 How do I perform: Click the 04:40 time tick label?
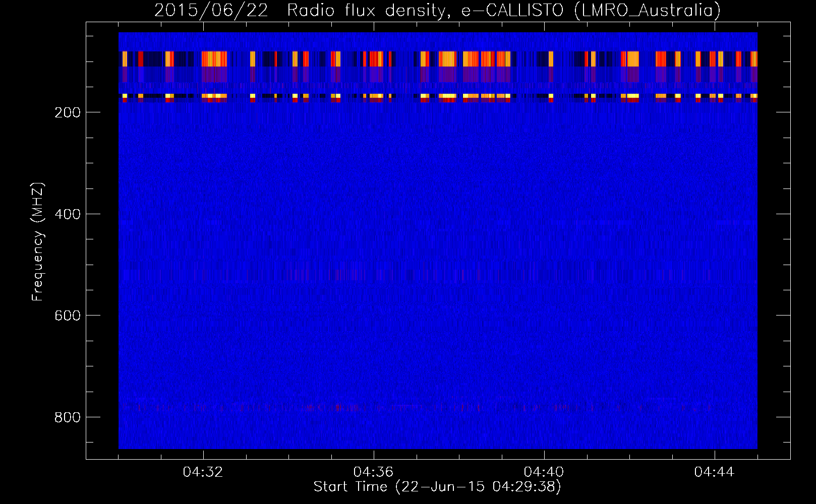544,472
